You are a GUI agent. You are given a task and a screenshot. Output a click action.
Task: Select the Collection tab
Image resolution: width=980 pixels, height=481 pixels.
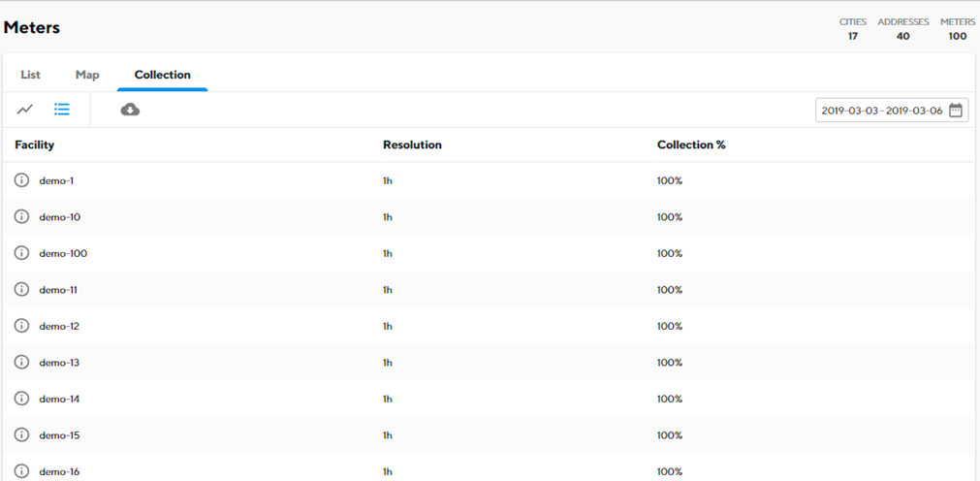(163, 75)
